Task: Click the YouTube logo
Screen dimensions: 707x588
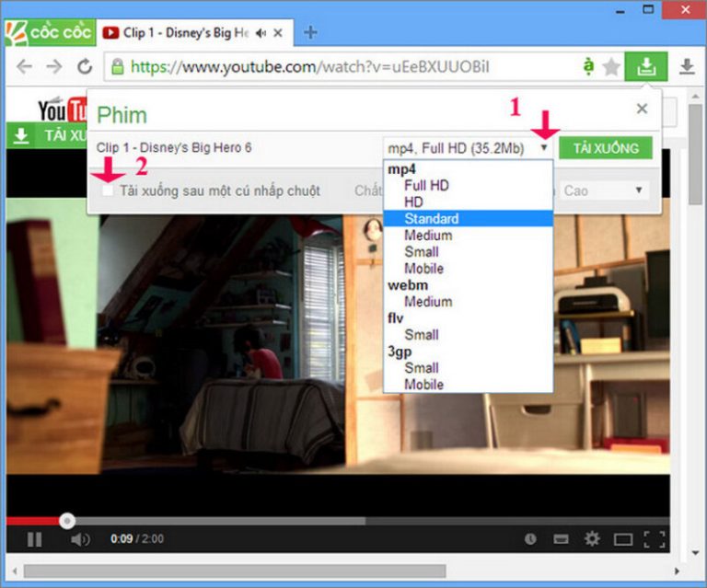Action: (63, 110)
